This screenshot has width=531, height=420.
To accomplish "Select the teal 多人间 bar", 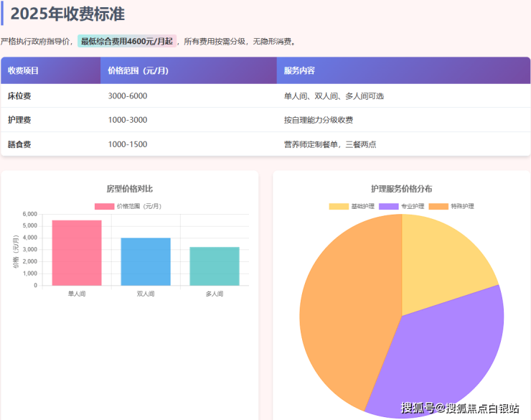I will coord(215,266).
